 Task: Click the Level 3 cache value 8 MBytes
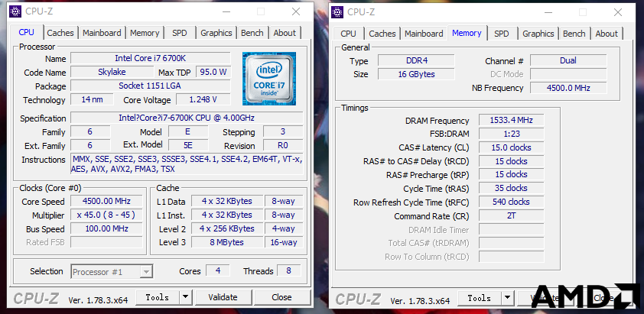point(227,242)
